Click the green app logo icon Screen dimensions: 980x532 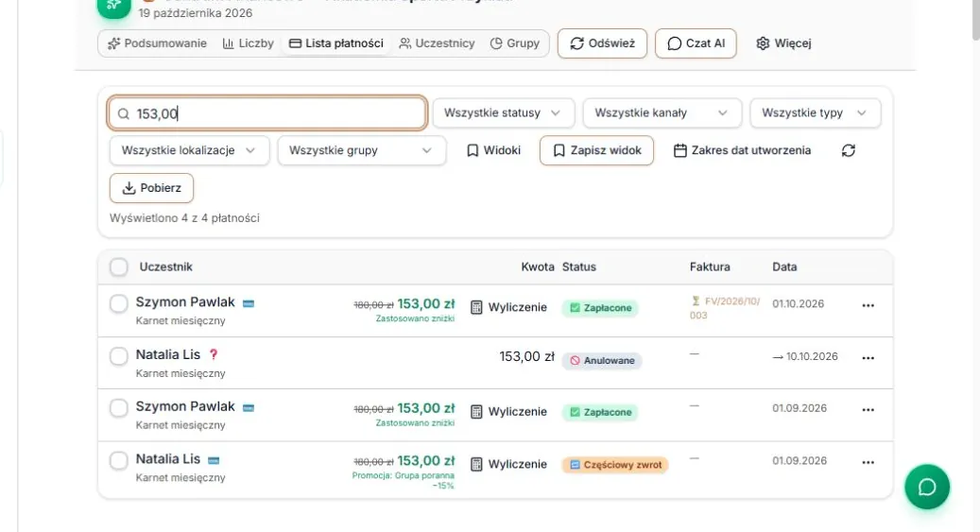tap(113, 7)
